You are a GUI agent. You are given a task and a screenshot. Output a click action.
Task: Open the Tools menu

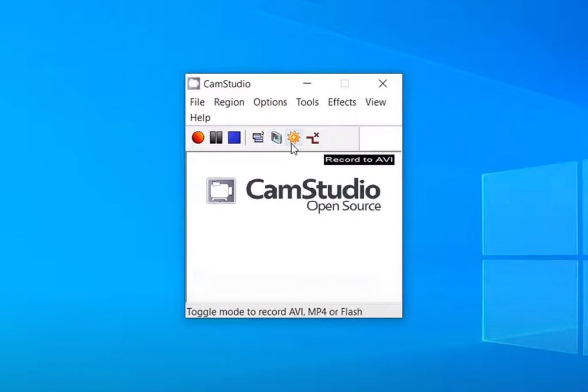[x=307, y=102]
